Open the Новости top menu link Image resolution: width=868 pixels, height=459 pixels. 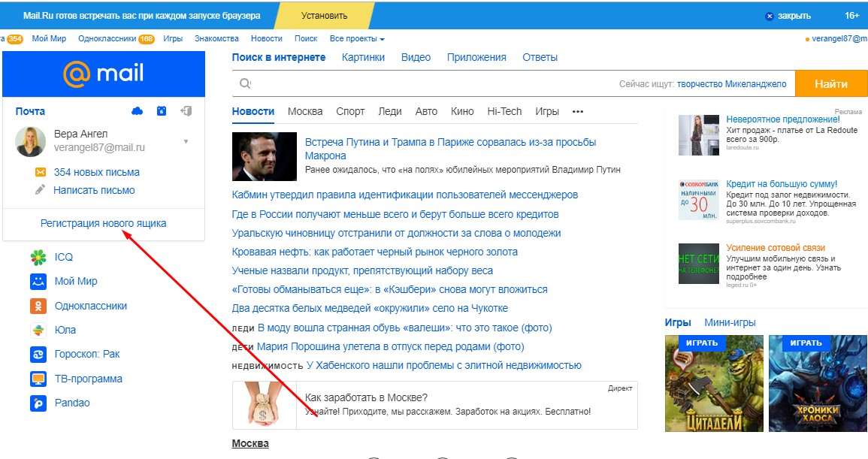click(266, 39)
